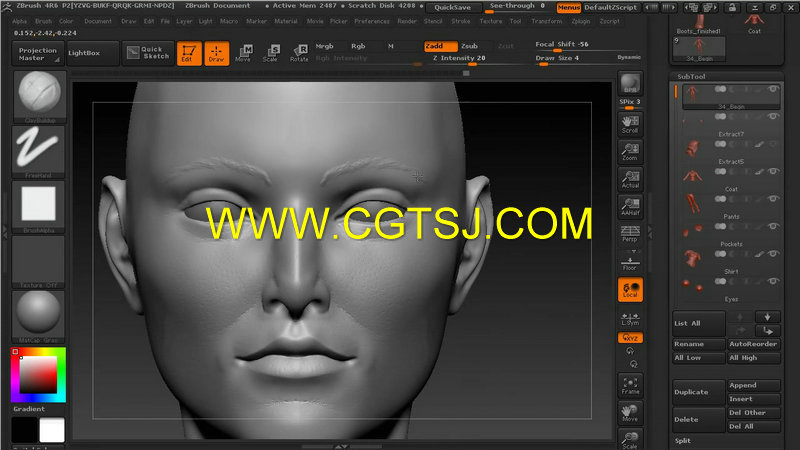The image size is (800, 450).
Task: Open the Transform menu
Action: (546, 21)
